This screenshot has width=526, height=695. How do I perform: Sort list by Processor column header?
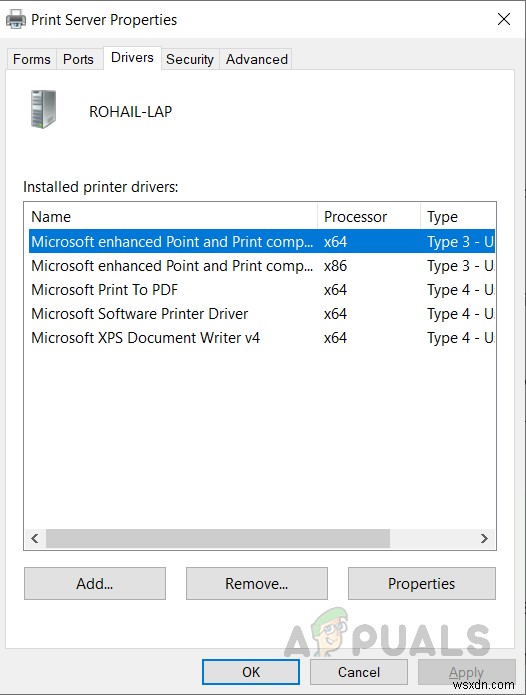coord(369,216)
